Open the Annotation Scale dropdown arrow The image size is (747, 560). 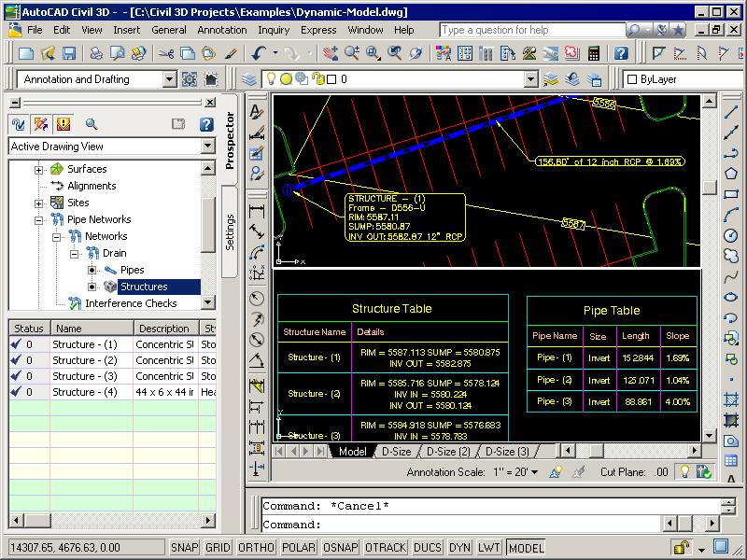click(534, 472)
